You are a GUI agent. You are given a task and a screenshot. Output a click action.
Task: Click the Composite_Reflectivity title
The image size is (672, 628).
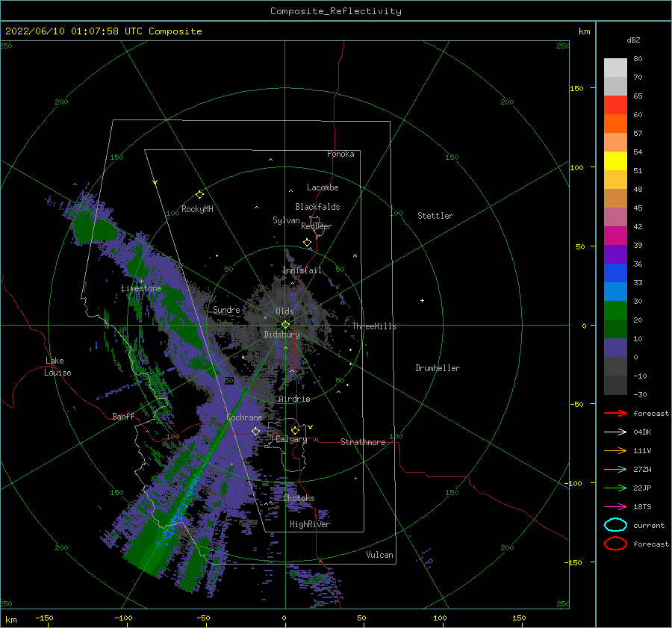pyautogui.click(x=335, y=11)
